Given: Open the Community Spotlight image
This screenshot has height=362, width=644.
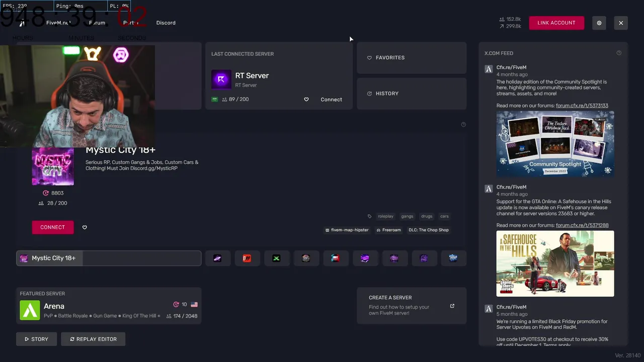Looking at the screenshot, I should [x=555, y=144].
